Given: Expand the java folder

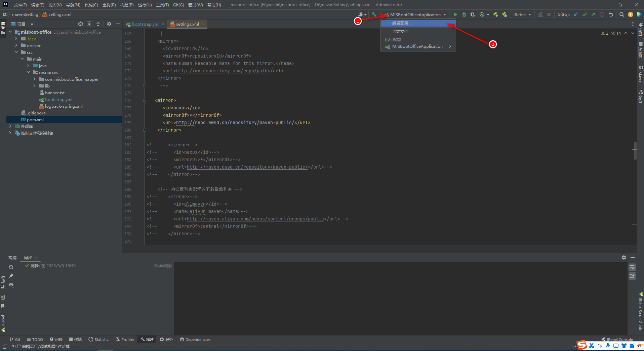Looking at the screenshot, I should tap(28, 66).
